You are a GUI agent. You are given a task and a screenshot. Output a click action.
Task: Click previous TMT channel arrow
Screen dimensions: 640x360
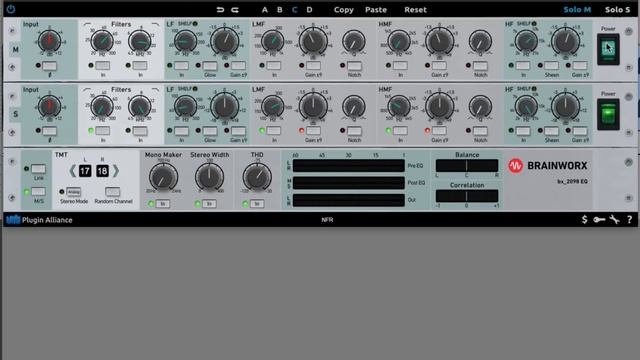(73, 171)
